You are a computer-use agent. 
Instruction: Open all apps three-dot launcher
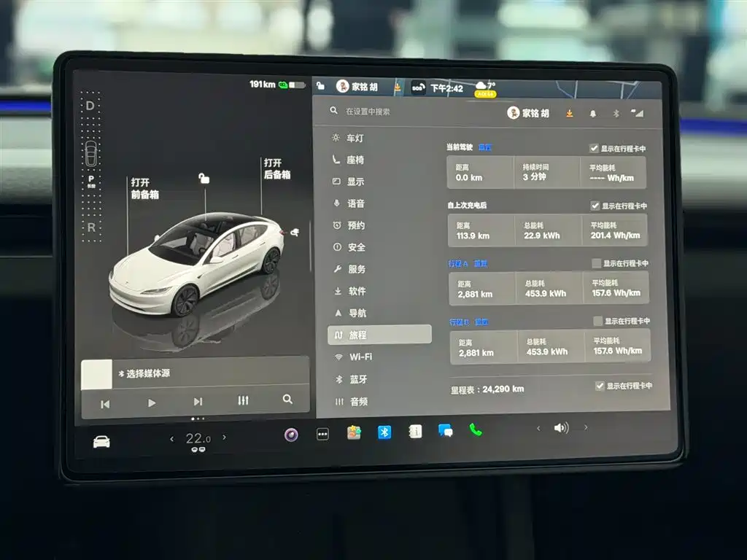click(322, 434)
